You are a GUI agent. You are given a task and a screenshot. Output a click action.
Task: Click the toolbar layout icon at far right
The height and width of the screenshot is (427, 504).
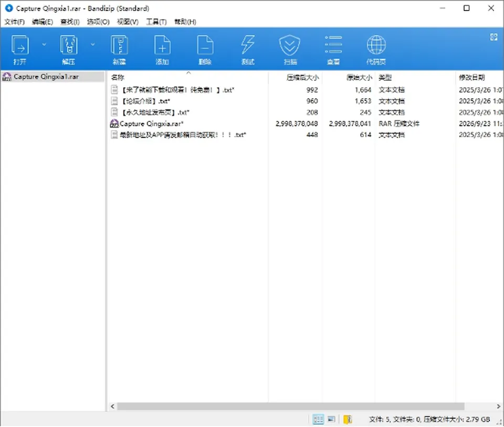point(493,37)
